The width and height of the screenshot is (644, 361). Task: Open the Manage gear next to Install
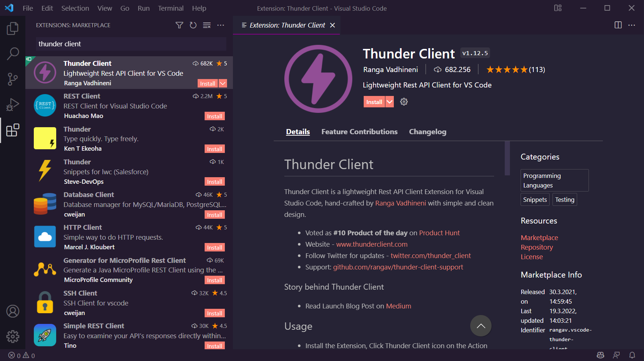[x=404, y=102]
